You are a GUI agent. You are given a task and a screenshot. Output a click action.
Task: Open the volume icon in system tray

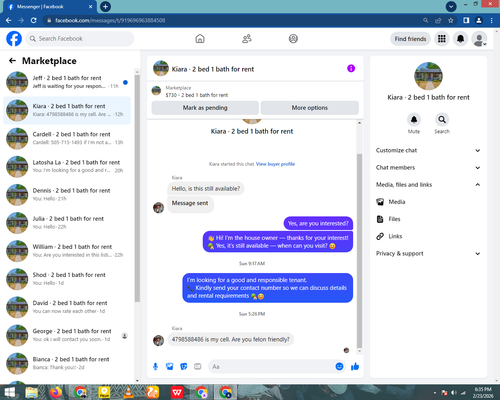tap(454, 393)
